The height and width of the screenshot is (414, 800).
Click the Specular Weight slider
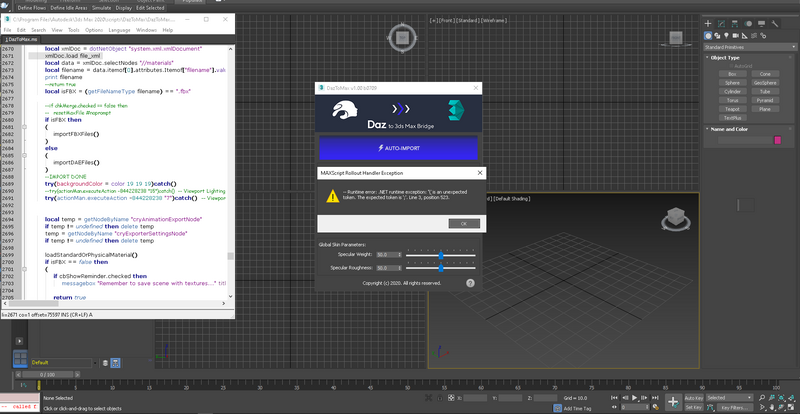point(441,255)
